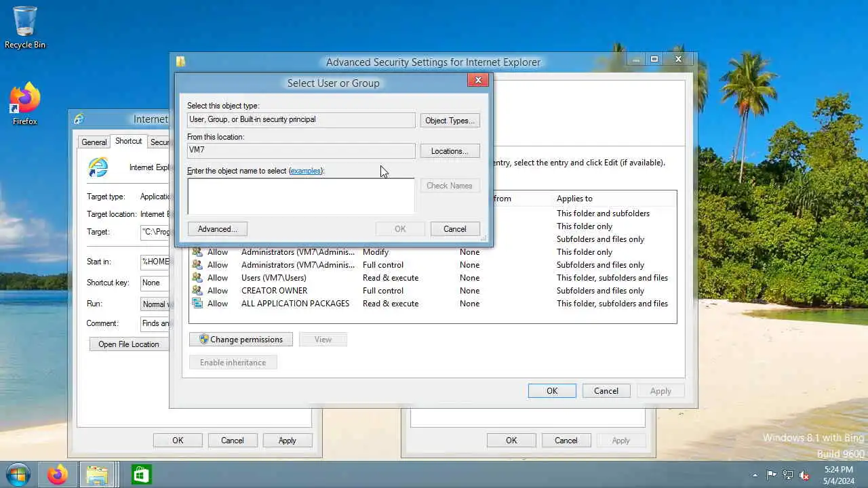This screenshot has width=868, height=488.
Task: Open the Recycle Bin desktop icon
Action: pyautogui.click(x=25, y=27)
